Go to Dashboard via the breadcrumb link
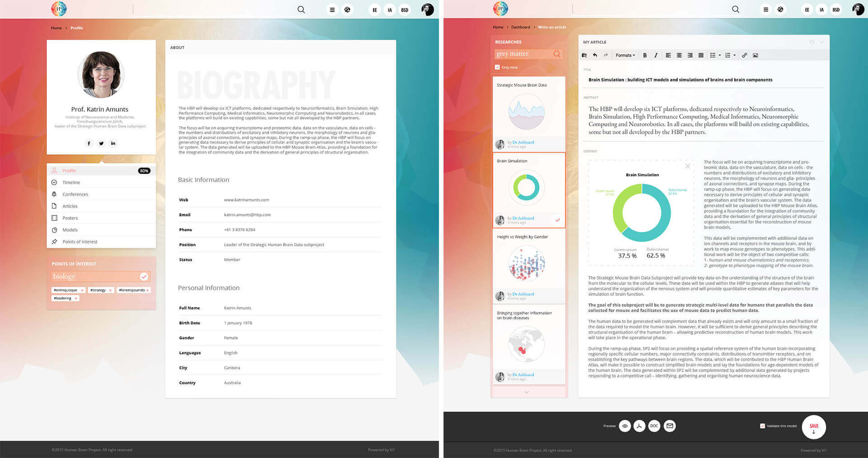 [x=520, y=27]
